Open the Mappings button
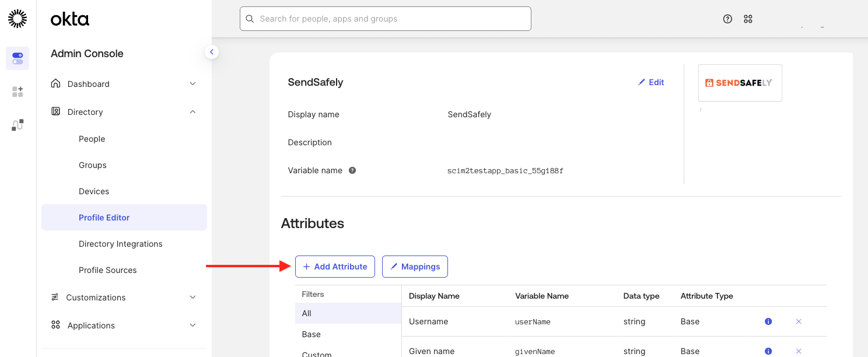The image size is (868, 357). click(415, 267)
